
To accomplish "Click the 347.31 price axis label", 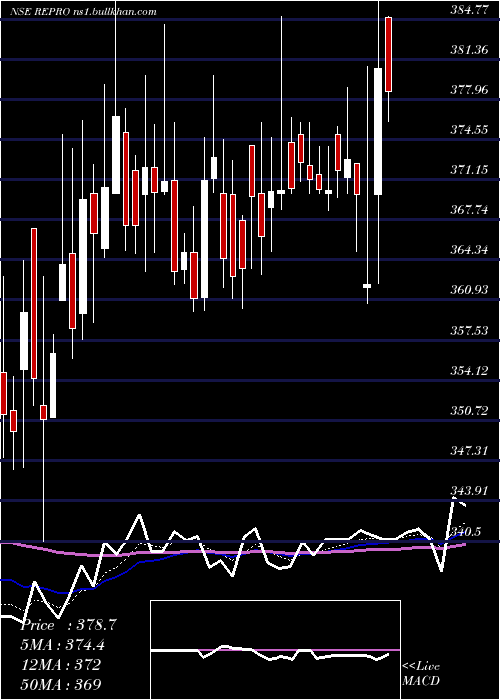I will coord(469,450).
